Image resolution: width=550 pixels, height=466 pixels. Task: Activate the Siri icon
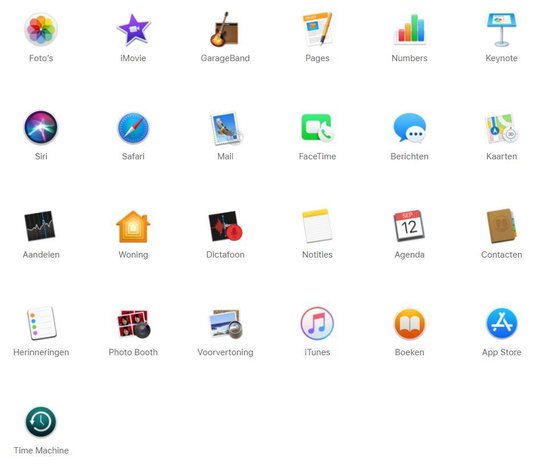pyautogui.click(x=41, y=127)
